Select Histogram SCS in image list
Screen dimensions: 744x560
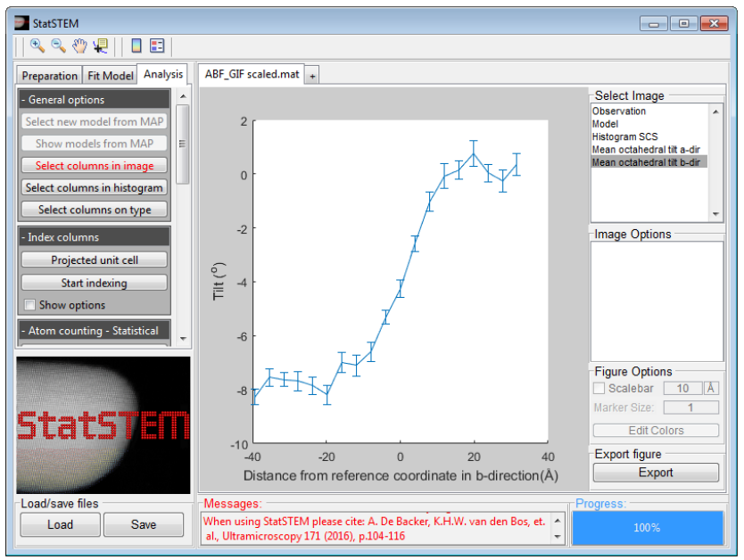624,136
